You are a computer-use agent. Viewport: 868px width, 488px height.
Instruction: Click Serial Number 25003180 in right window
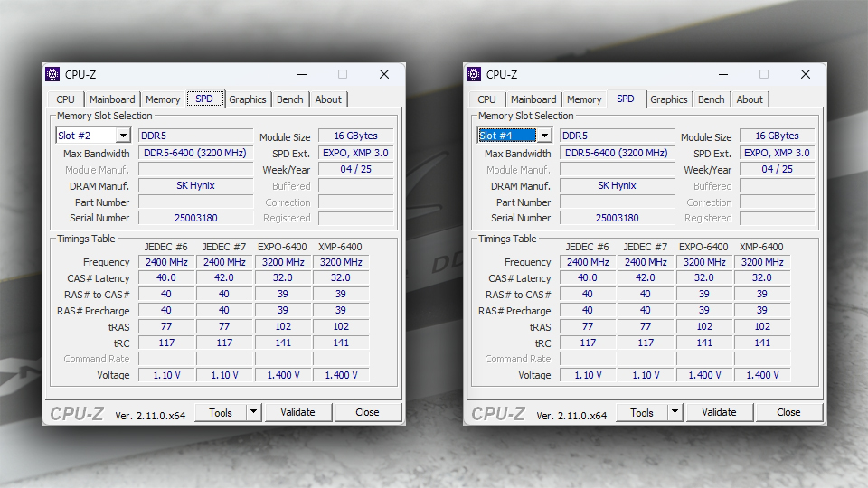[617, 218]
